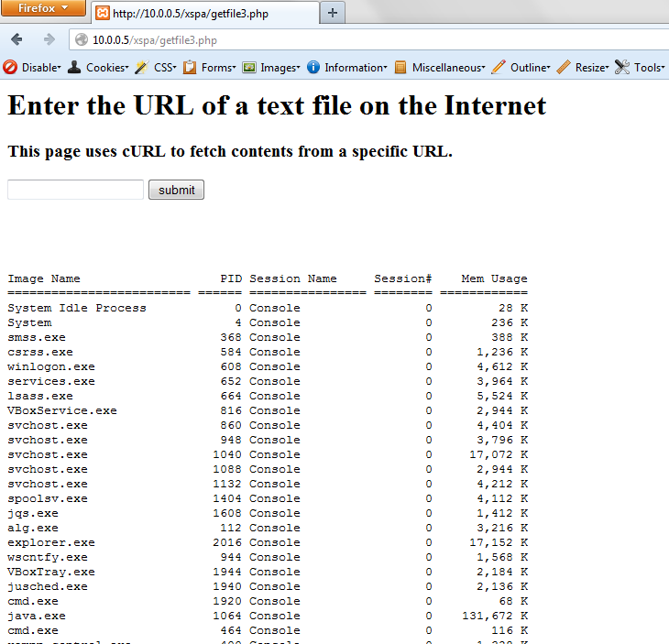
Task: Click the Miscellaneous book icon
Action: point(400,67)
